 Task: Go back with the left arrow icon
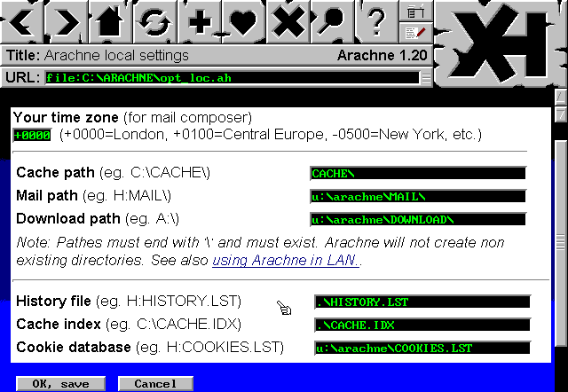pos(21,21)
